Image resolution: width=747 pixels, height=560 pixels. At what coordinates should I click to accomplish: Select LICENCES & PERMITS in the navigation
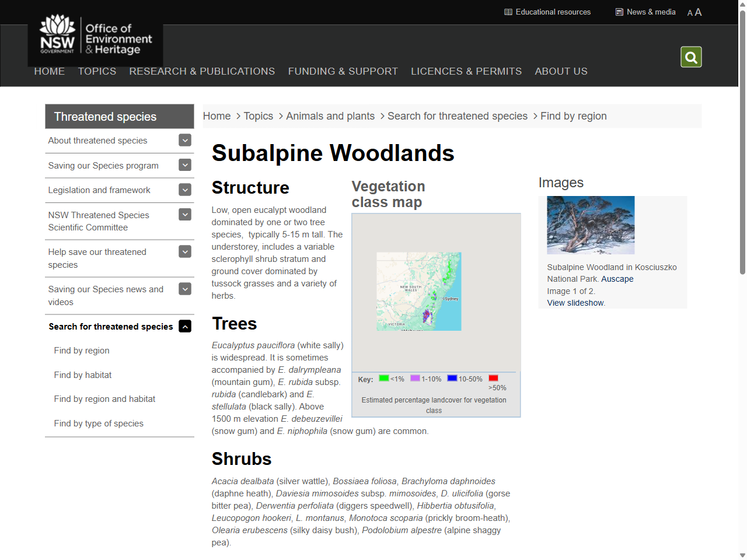466,71
